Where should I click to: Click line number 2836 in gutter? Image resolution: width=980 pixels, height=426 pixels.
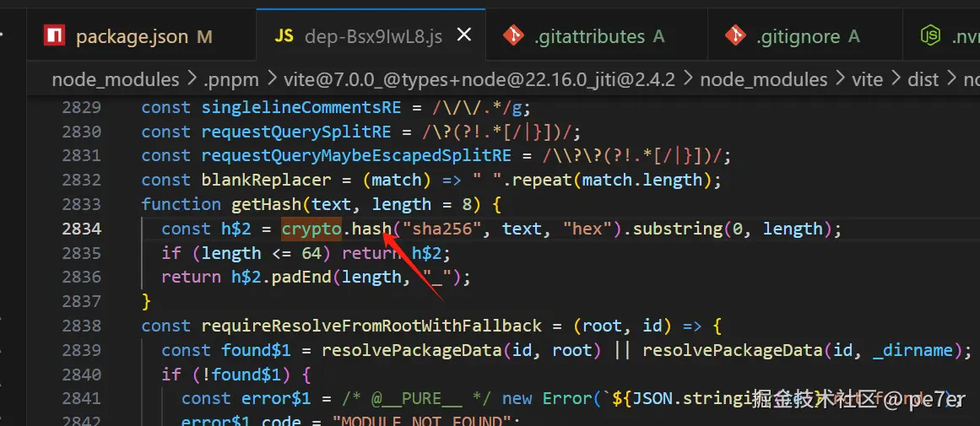coord(81,277)
